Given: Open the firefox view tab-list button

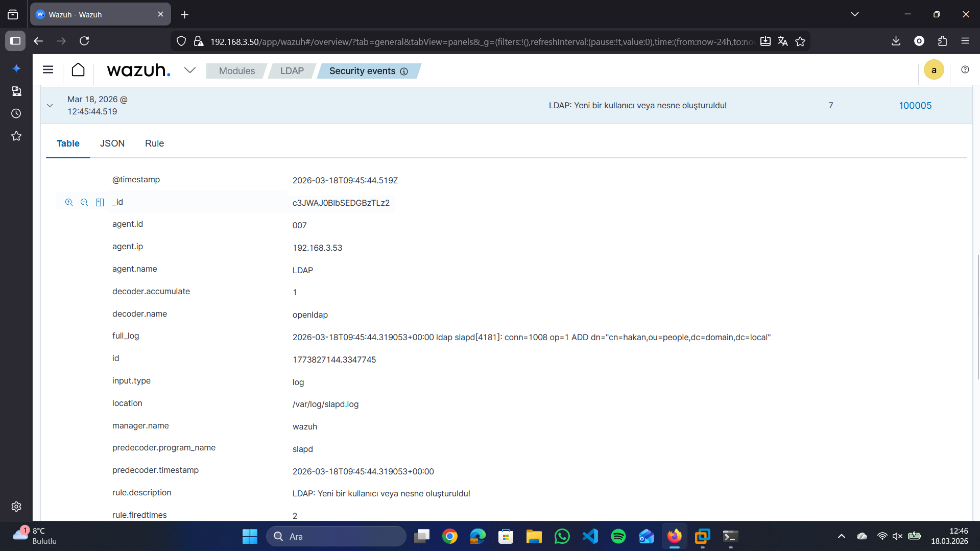Looking at the screenshot, I should point(13,14).
